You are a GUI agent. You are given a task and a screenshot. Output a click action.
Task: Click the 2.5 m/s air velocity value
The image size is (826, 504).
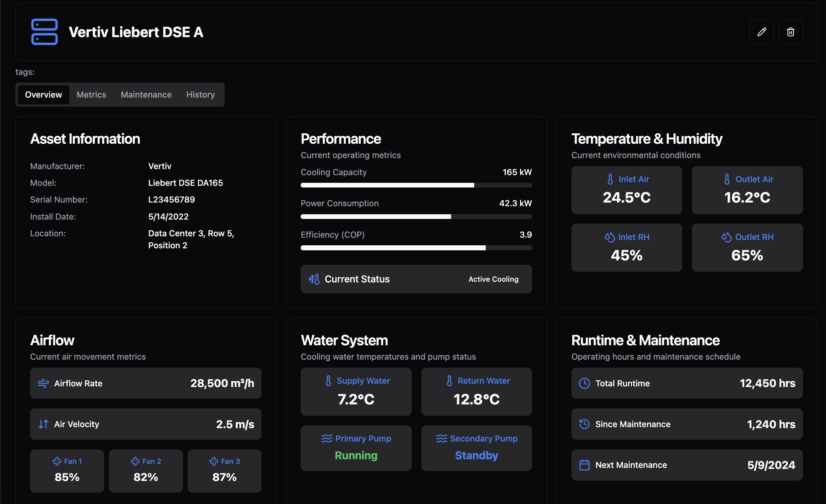[235, 424]
